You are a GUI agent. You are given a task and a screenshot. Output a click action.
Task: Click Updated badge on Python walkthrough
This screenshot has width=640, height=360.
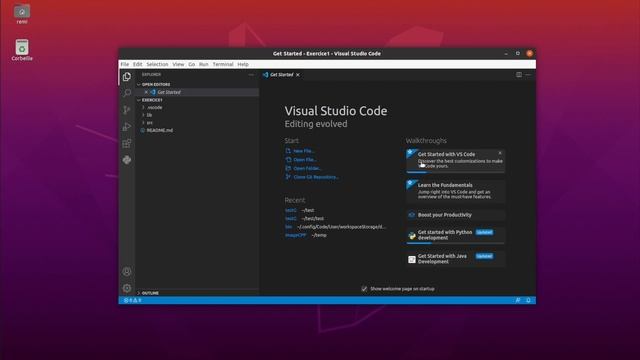(484, 232)
